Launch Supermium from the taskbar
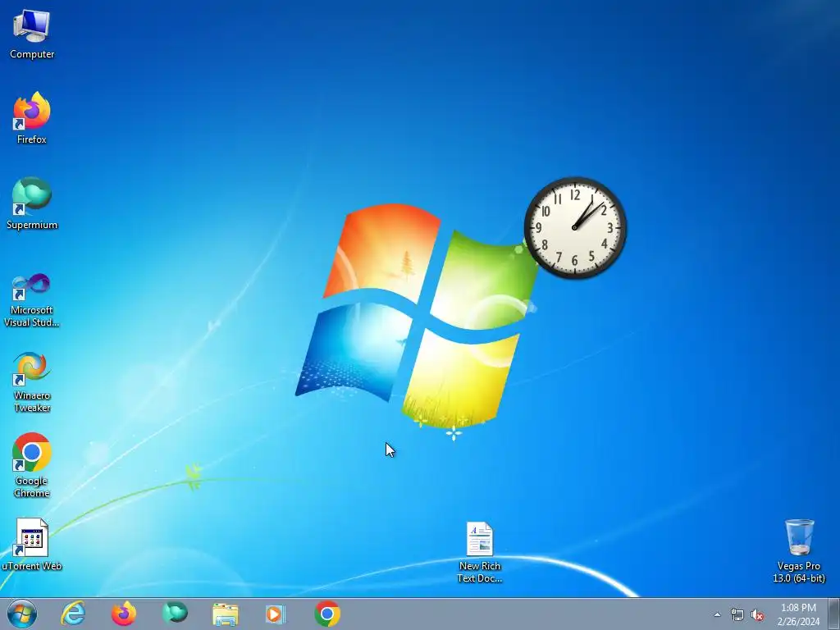 [175, 614]
